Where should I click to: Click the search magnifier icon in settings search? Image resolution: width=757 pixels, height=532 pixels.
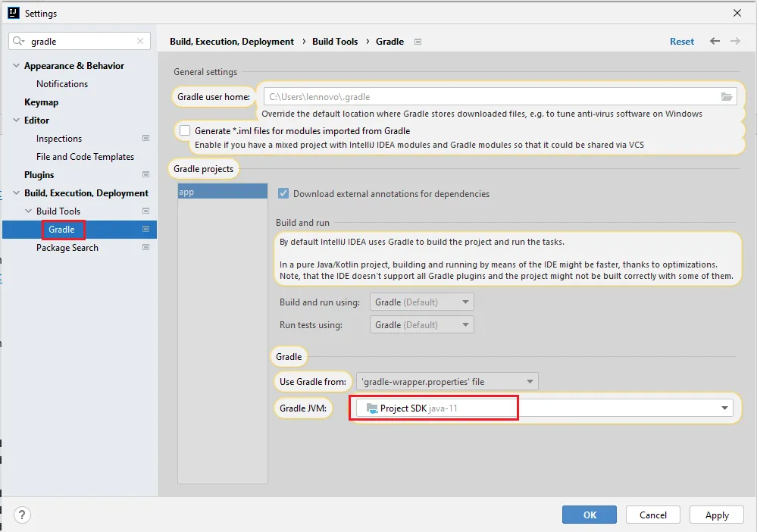tap(18, 41)
